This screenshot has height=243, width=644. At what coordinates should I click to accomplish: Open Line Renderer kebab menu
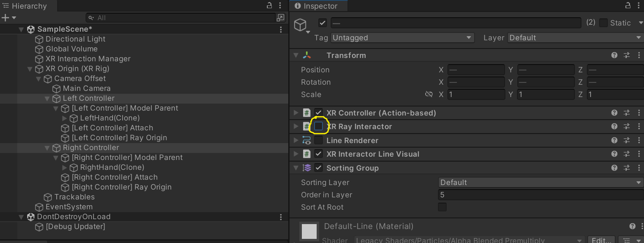pyautogui.click(x=639, y=140)
